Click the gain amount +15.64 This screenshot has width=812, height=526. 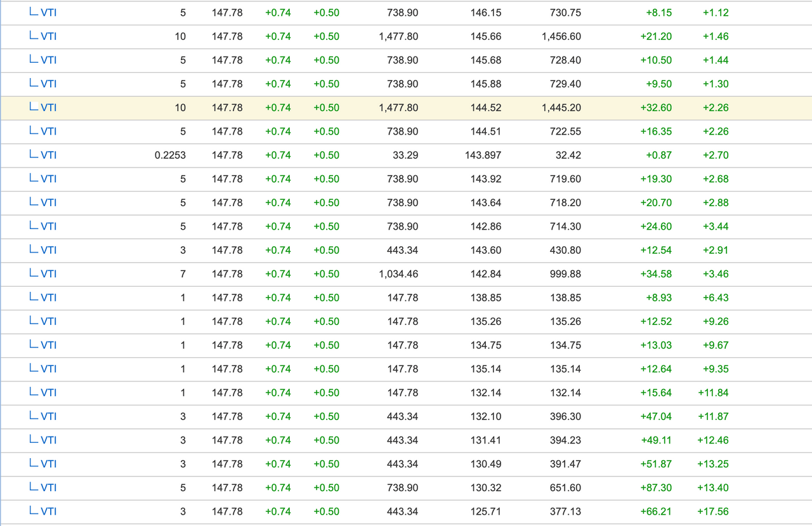point(656,393)
